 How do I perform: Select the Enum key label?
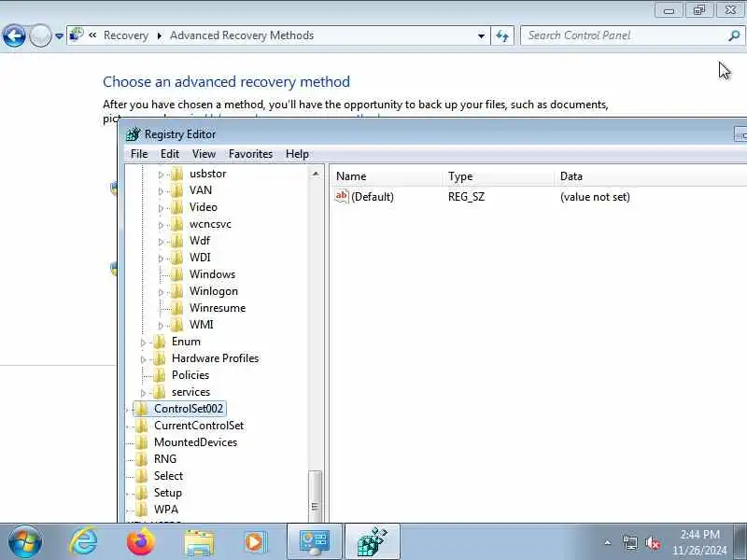point(186,342)
